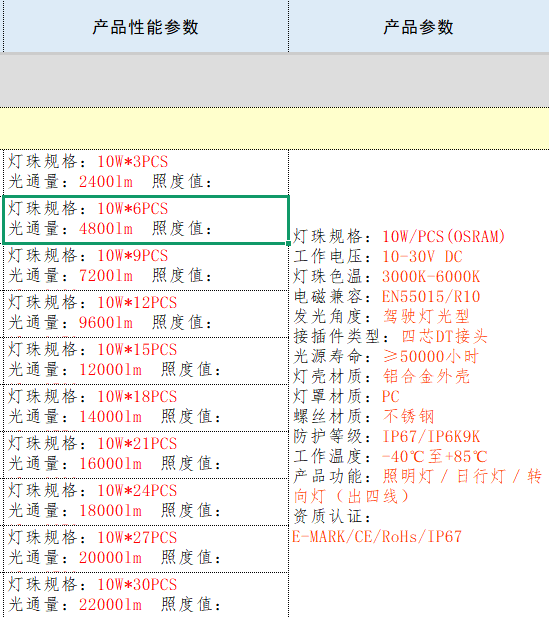Screen dimensions: 549x617
Task: Select the cell with 10W*24PCS
Action: tap(146, 502)
